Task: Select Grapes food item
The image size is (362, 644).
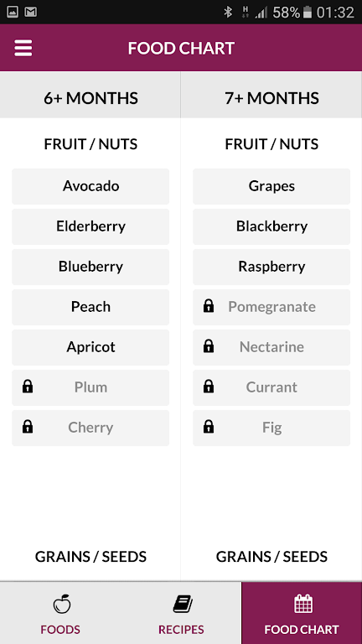Action: click(271, 186)
